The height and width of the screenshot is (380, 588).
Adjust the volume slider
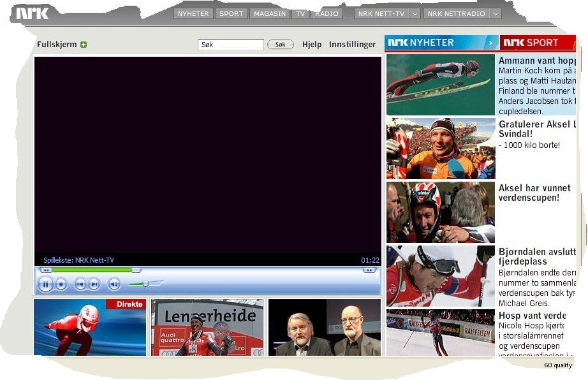[x=145, y=284]
